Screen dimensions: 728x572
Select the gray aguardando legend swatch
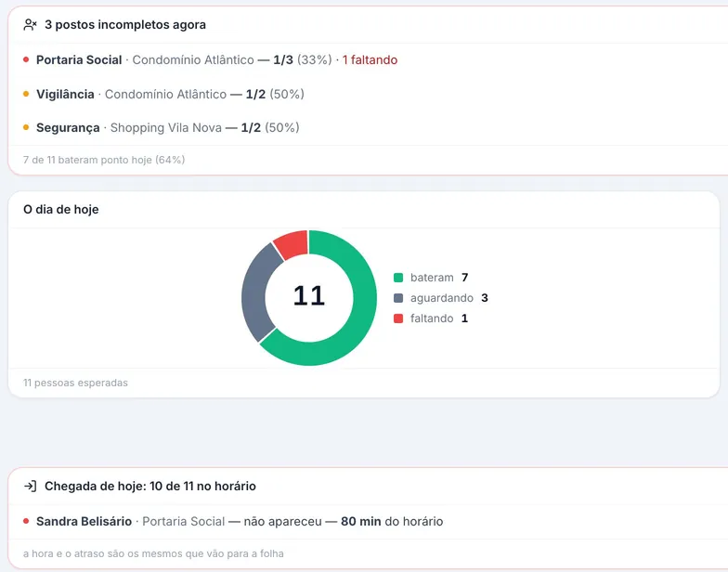click(398, 298)
